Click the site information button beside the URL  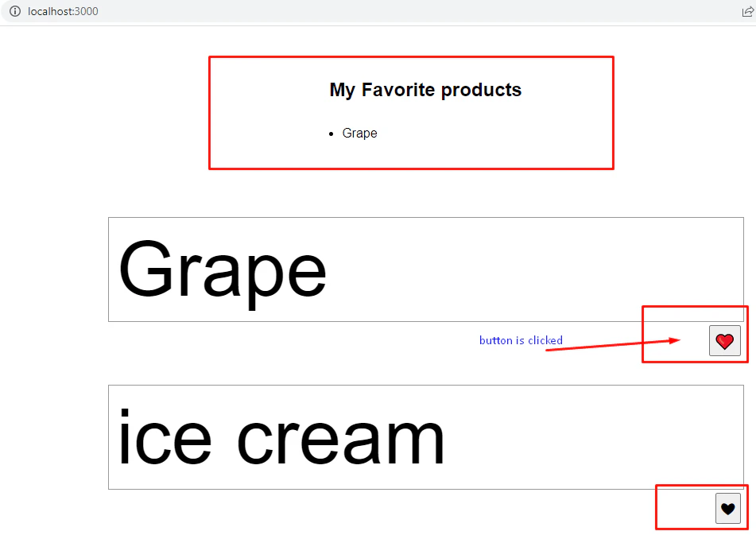(x=14, y=11)
